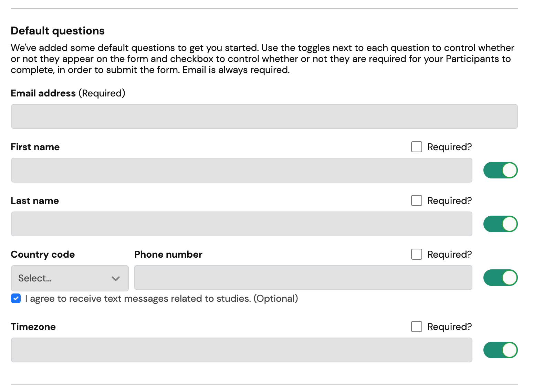Mark Timezone as Required
Screen dimensions: 533x392
click(x=416, y=327)
